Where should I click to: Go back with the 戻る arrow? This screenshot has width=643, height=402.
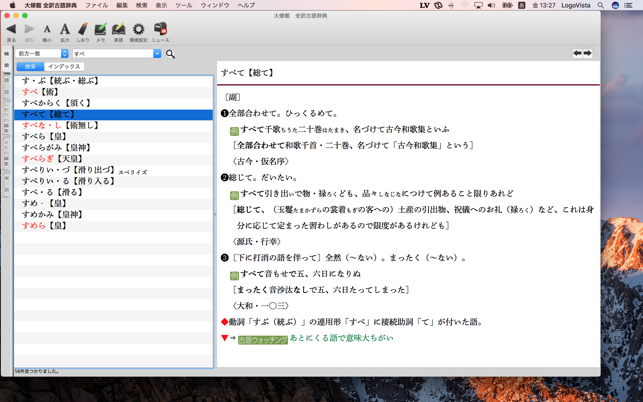pos(11,30)
